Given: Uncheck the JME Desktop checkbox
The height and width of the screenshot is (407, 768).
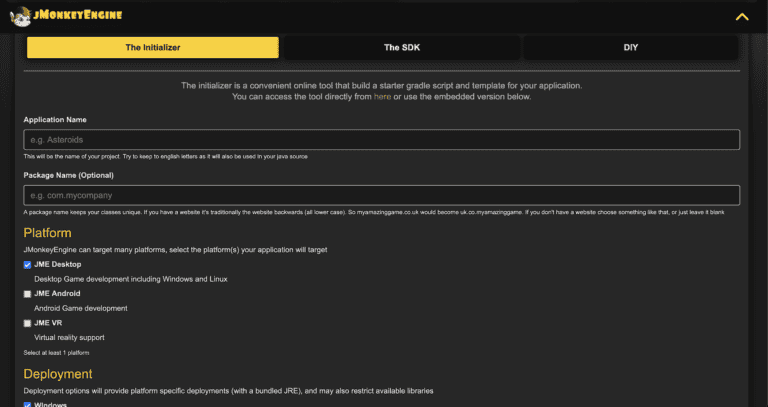Looking at the screenshot, I should pos(28,265).
